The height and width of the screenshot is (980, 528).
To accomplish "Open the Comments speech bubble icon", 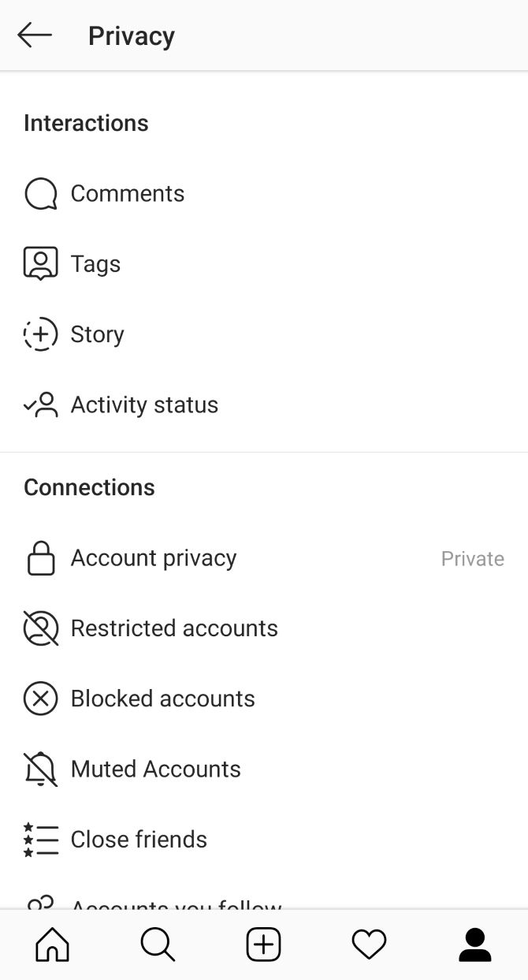I will coord(40,193).
